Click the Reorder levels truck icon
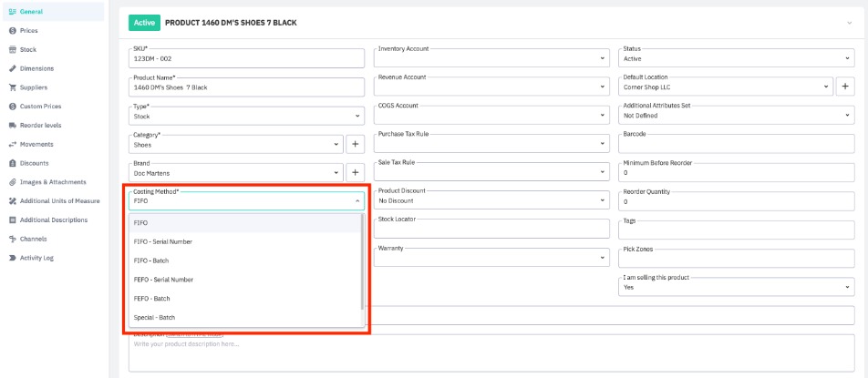The image size is (868, 378). click(12, 125)
